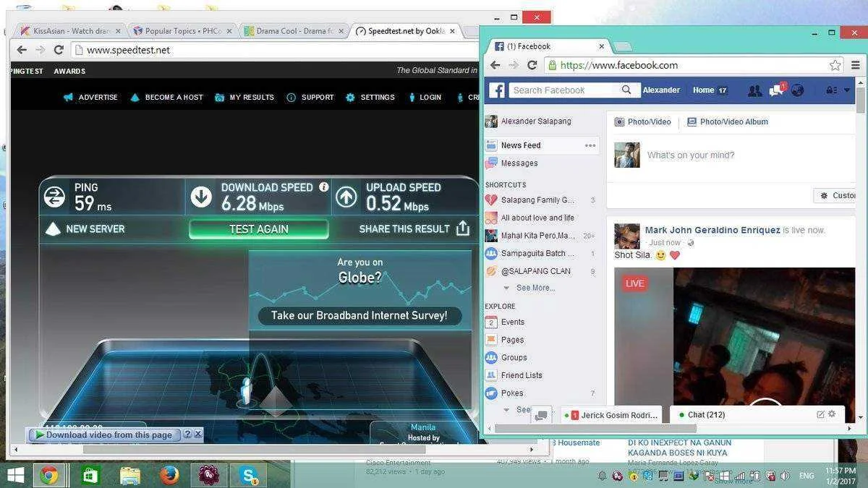
Task: Bookmark Facebook page with star icon
Action: point(835,65)
